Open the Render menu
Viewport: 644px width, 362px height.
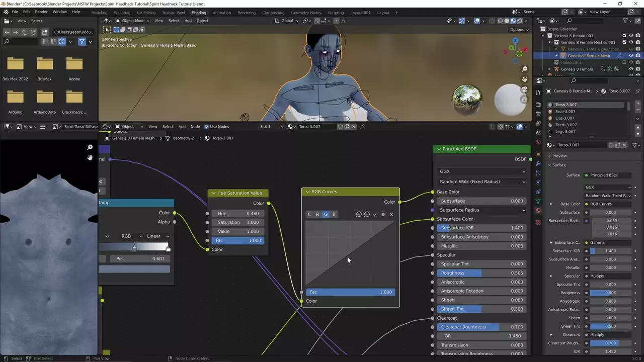tap(41, 12)
